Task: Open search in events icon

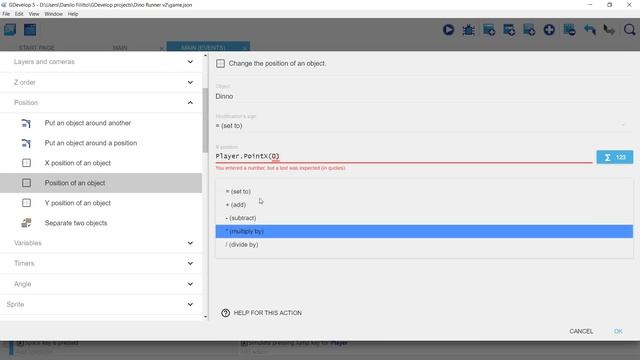Action: pyautogui.click(x=629, y=30)
